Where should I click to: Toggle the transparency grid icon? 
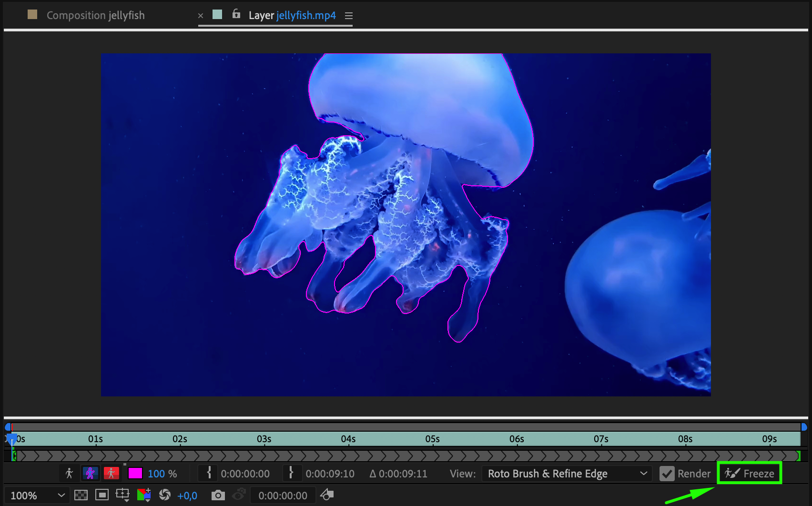[81, 495]
